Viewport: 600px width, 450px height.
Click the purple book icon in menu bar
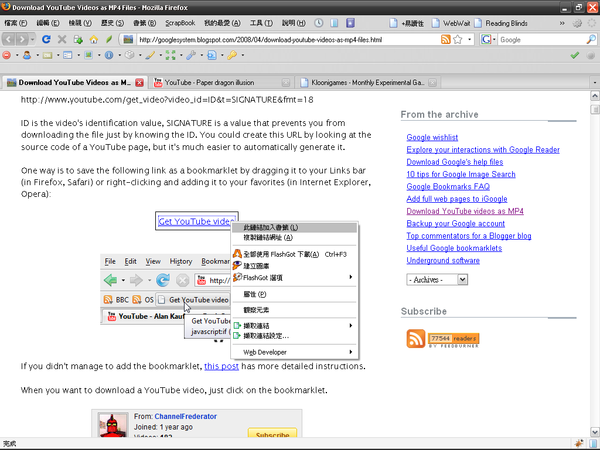click(350, 23)
